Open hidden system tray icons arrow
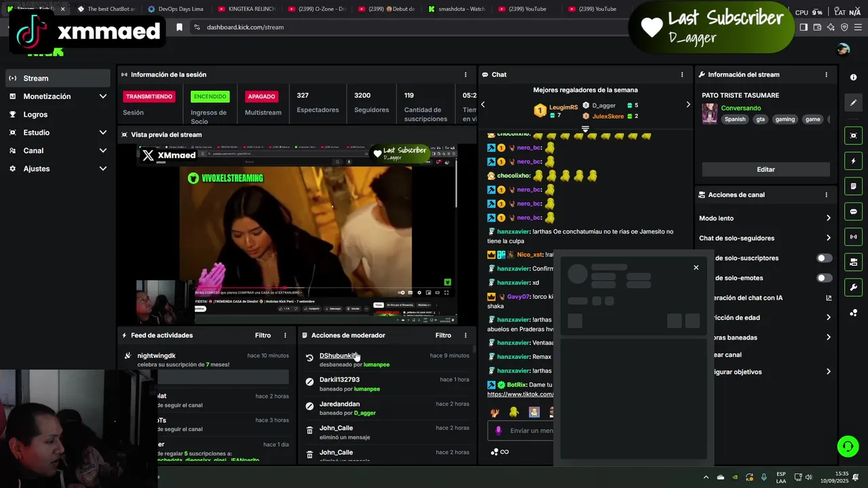 tap(706, 477)
